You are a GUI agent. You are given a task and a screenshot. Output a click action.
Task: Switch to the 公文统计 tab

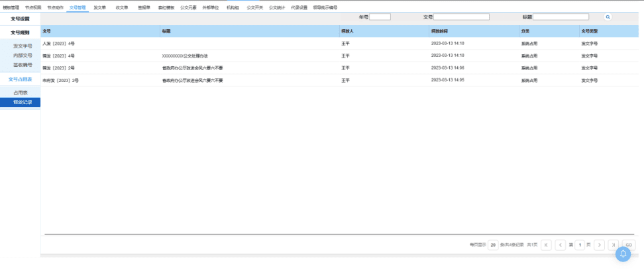coord(277,7)
